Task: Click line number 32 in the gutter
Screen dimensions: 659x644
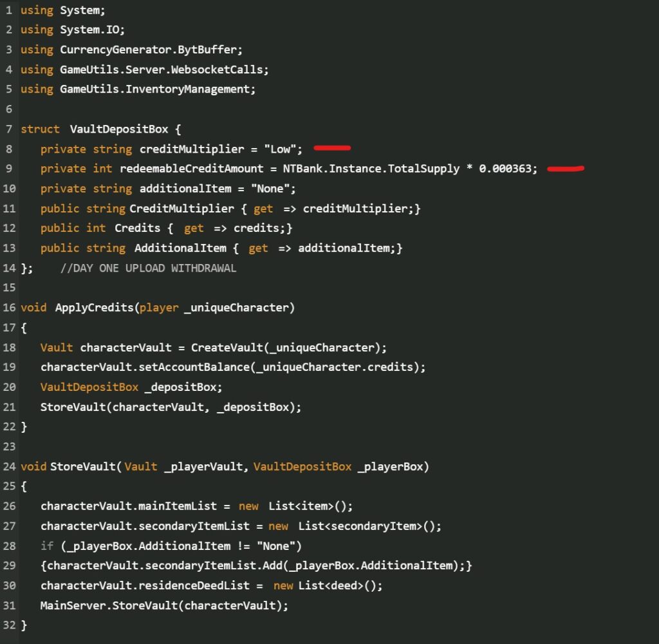Action: 9,625
